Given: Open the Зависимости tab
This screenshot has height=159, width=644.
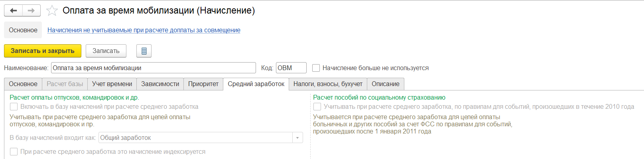Looking at the screenshot, I should pos(160,84).
